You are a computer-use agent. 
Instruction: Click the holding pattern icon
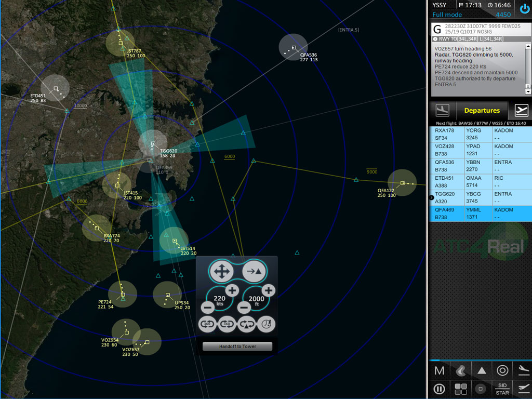[246, 324]
